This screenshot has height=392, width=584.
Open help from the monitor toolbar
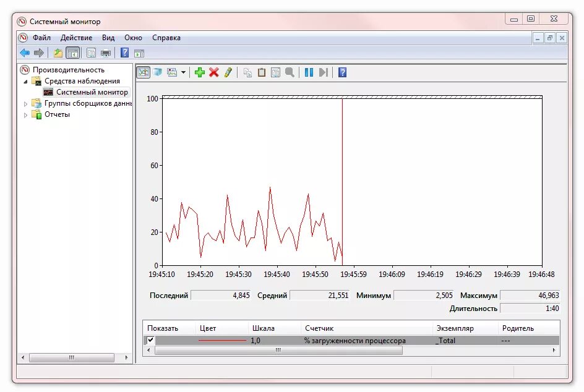pos(342,72)
